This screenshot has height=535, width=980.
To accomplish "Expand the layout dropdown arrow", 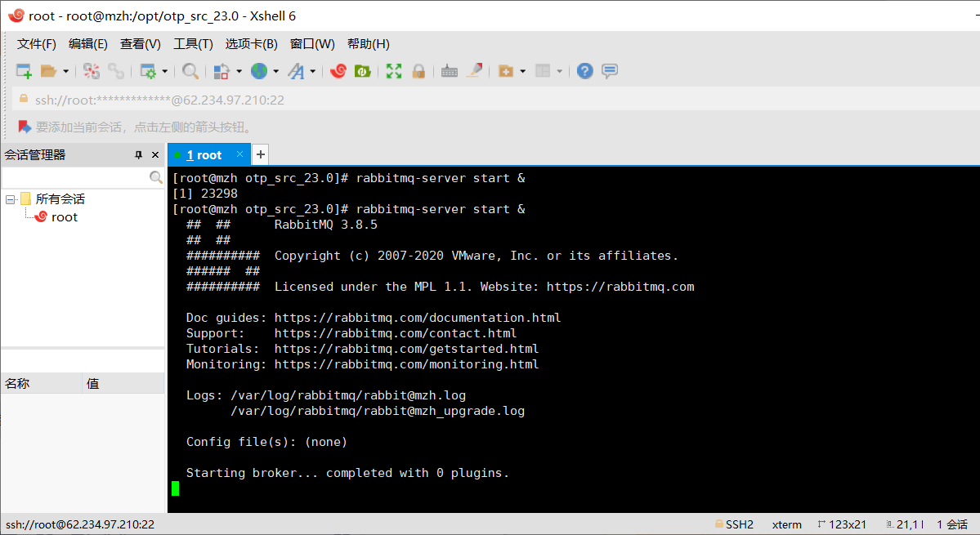I will coord(559,71).
